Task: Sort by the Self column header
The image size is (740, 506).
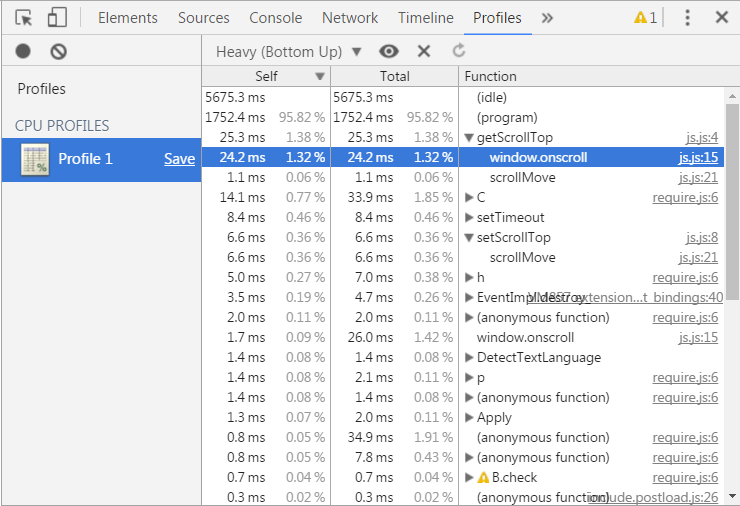Action: click(266, 76)
